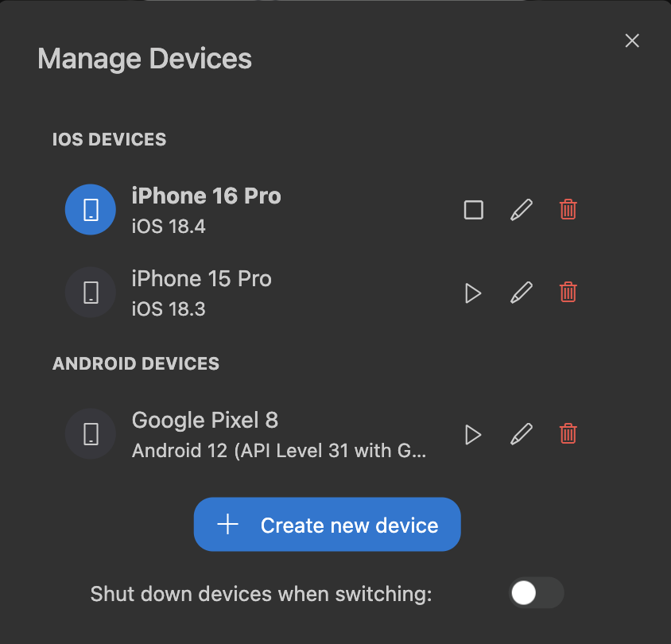The height and width of the screenshot is (644, 671).
Task: Click the Create new device button
Action: click(x=327, y=525)
